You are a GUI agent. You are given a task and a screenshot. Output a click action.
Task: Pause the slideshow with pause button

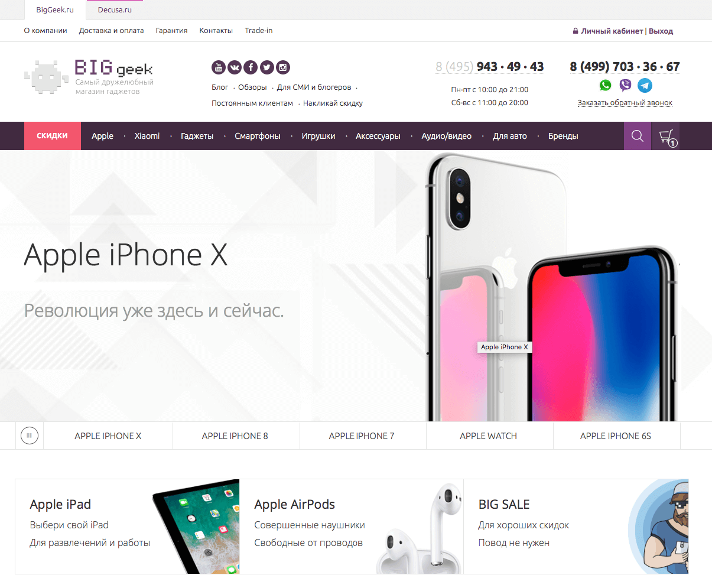coord(30,436)
